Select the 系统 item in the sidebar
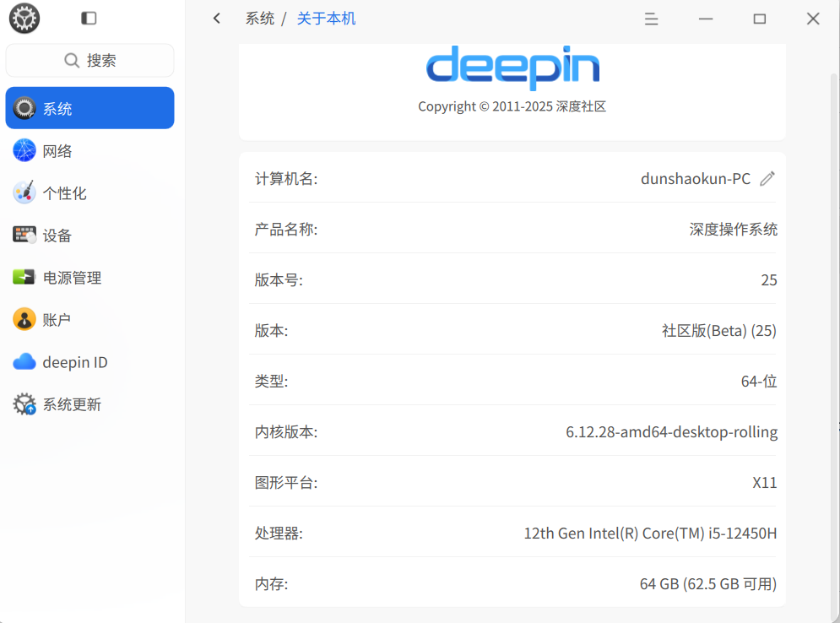 (90, 108)
